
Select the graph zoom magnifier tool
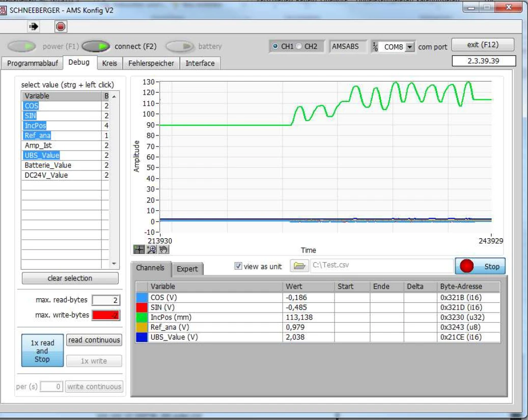pyautogui.click(x=151, y=249)
